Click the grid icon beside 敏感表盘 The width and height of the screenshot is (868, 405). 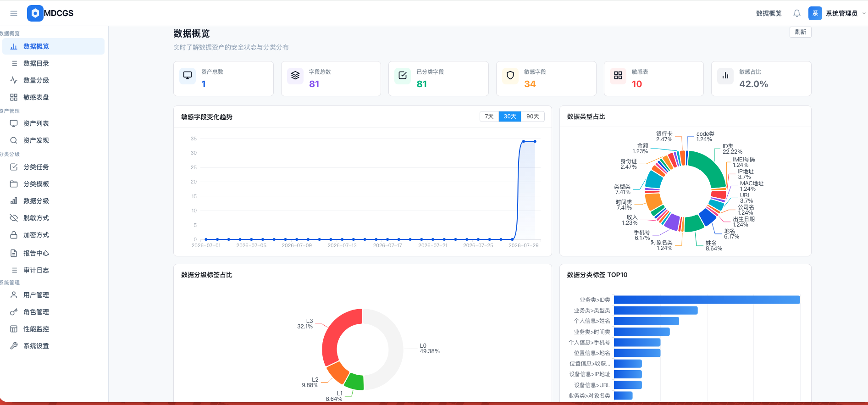(x=14, y=97)
